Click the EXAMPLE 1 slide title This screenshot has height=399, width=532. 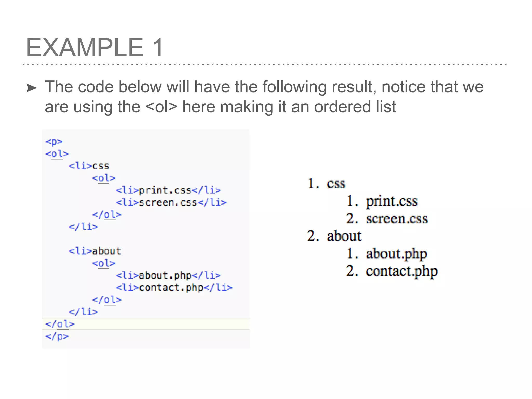(95, 47)
